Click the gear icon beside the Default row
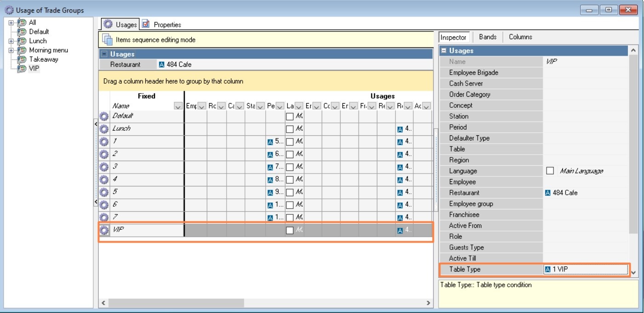Screen dimensions: 644x313 click(104, 117)
